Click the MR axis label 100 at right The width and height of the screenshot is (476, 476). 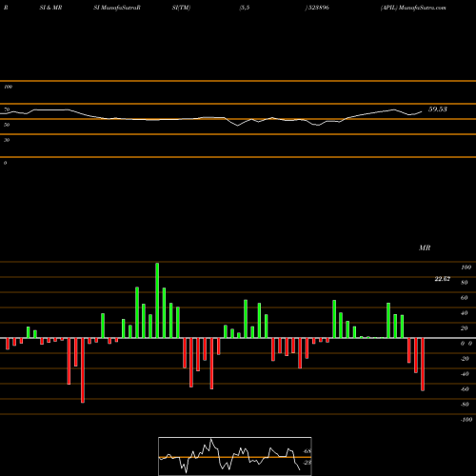[x=466, y=268]
